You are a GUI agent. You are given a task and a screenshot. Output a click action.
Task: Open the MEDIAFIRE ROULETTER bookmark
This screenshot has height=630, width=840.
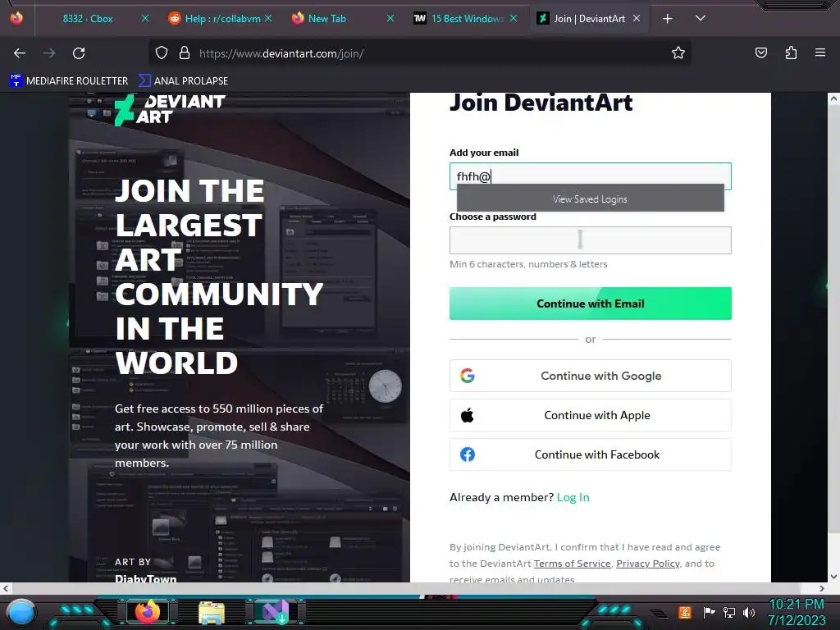coord(69,81)
